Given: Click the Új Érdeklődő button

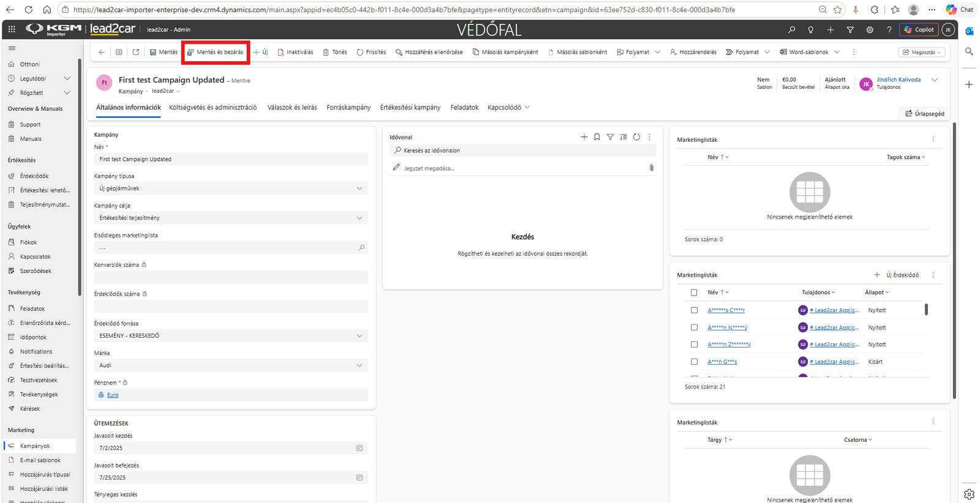Looking at the screenshot, I should [896, 275].
